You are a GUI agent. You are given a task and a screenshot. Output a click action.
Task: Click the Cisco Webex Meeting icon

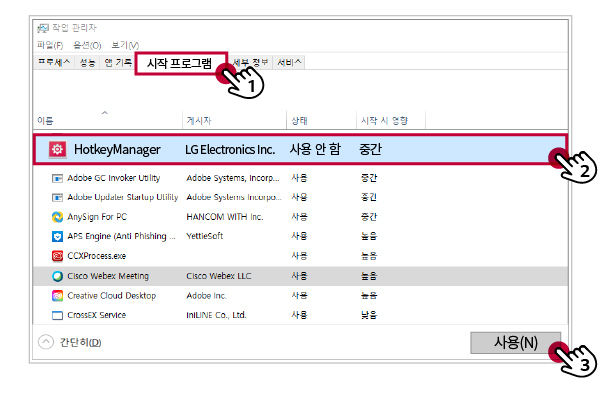(x=57, y=276)
